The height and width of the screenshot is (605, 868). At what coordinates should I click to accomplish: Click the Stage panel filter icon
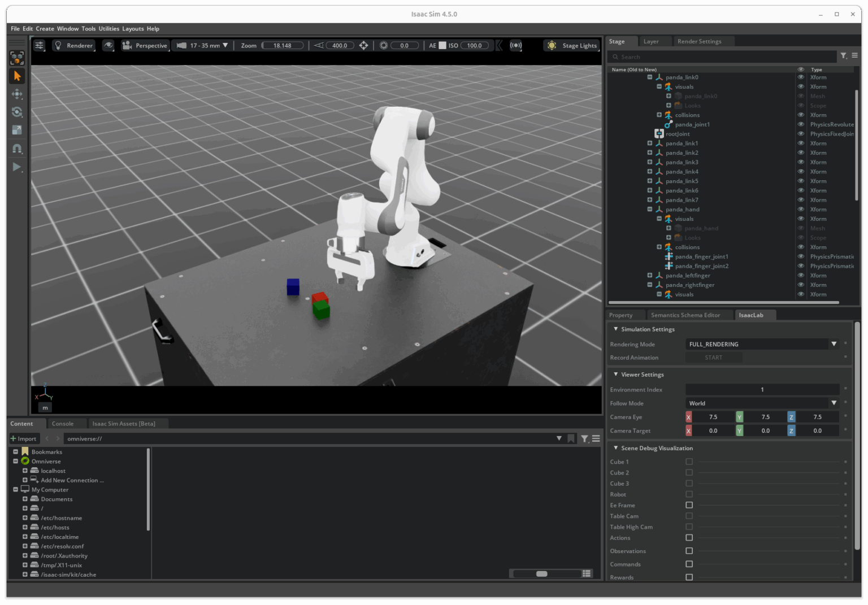pyautogui.click(x=843, y=56)
